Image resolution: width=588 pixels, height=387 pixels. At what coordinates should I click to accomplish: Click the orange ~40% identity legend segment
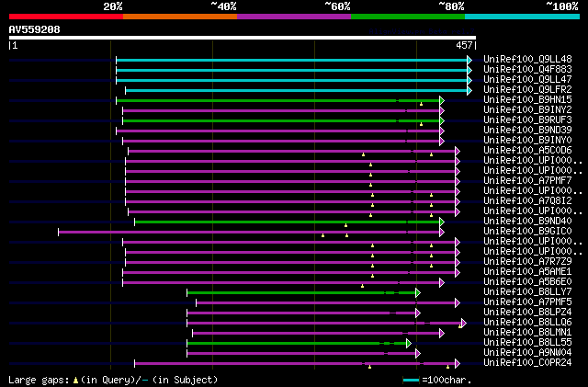tap(180, 17)
